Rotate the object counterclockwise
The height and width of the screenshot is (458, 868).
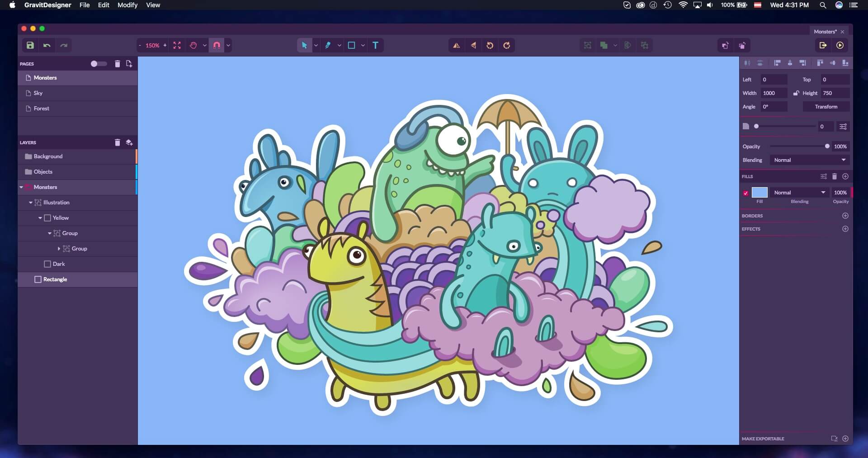491,45
